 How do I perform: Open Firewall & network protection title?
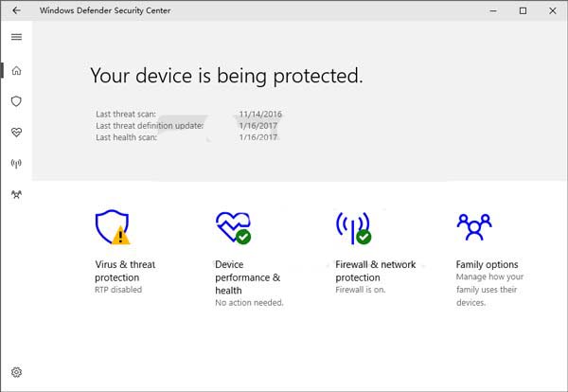pyautogui.click(x=375, y=271)
